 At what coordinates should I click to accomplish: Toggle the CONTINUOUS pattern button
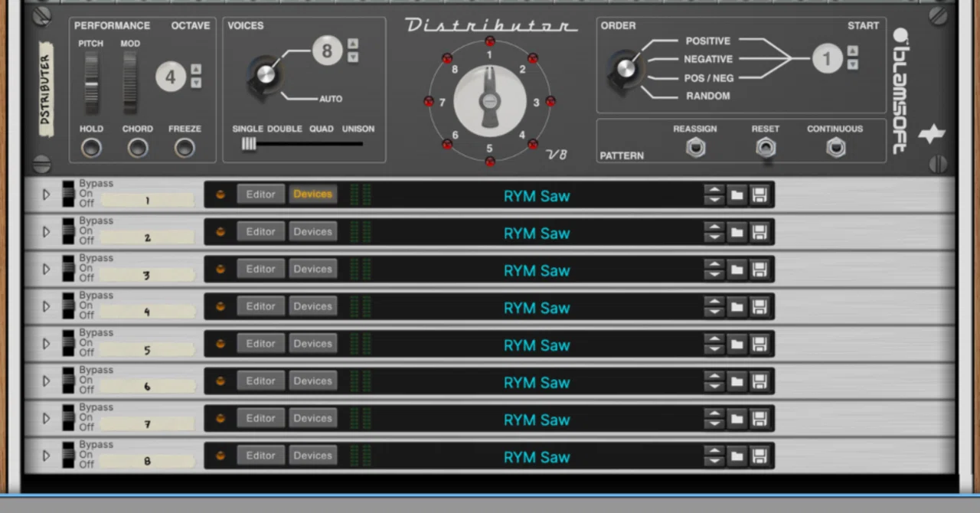pyautogui.click(x=835, y=147)
